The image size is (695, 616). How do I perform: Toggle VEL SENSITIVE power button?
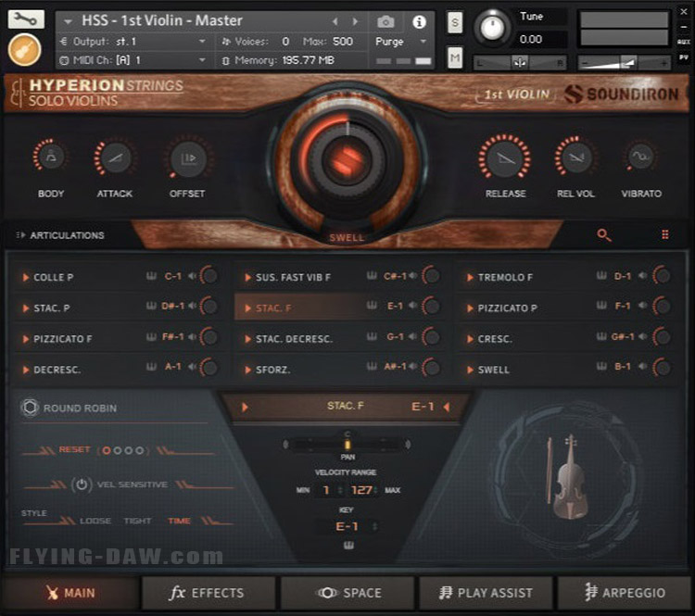[x=82, y=484]
